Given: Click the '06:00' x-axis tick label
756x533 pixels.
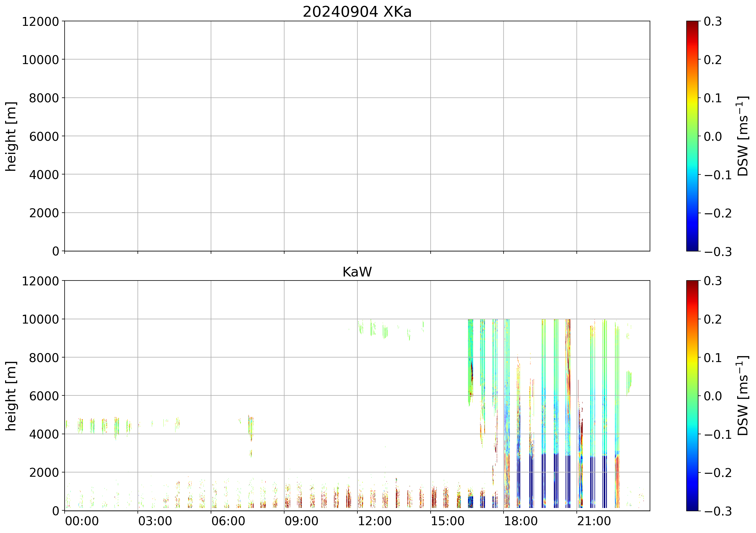Looking at the screenshot, I should 228,521.
